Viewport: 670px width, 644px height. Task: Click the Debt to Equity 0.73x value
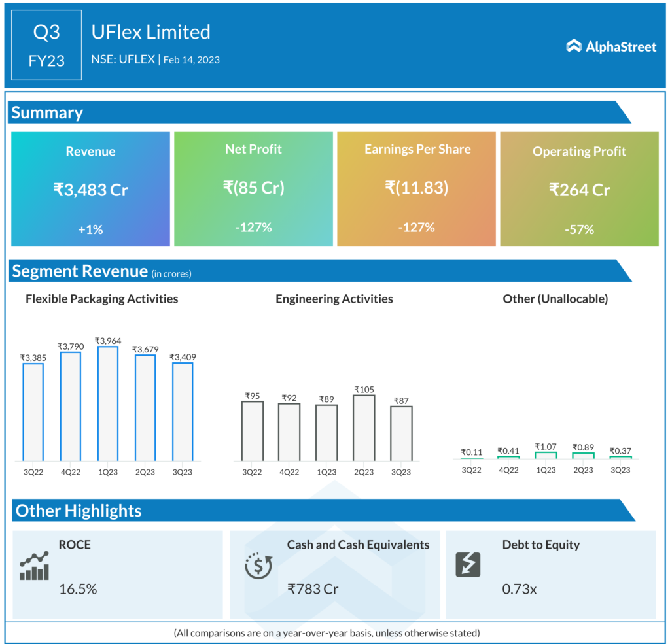[520, 589]
